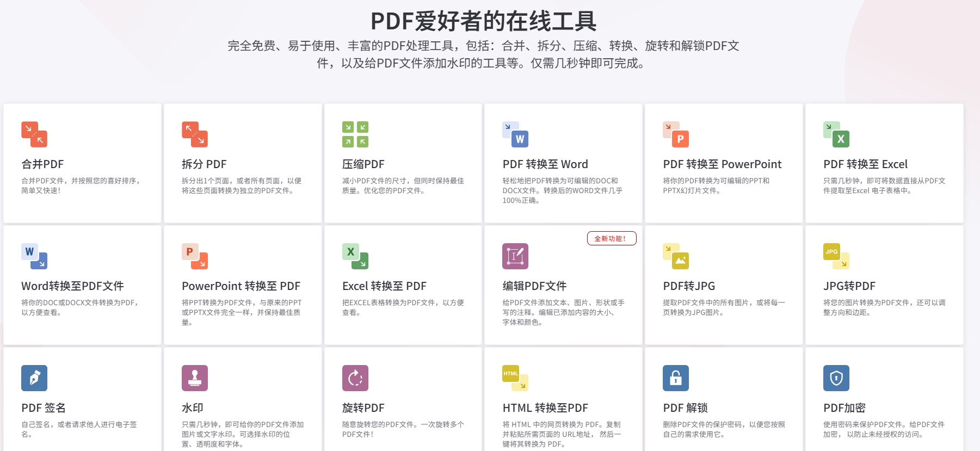Open the 水印 tool title
980x451 pixels.
click(x=193, y=408)
